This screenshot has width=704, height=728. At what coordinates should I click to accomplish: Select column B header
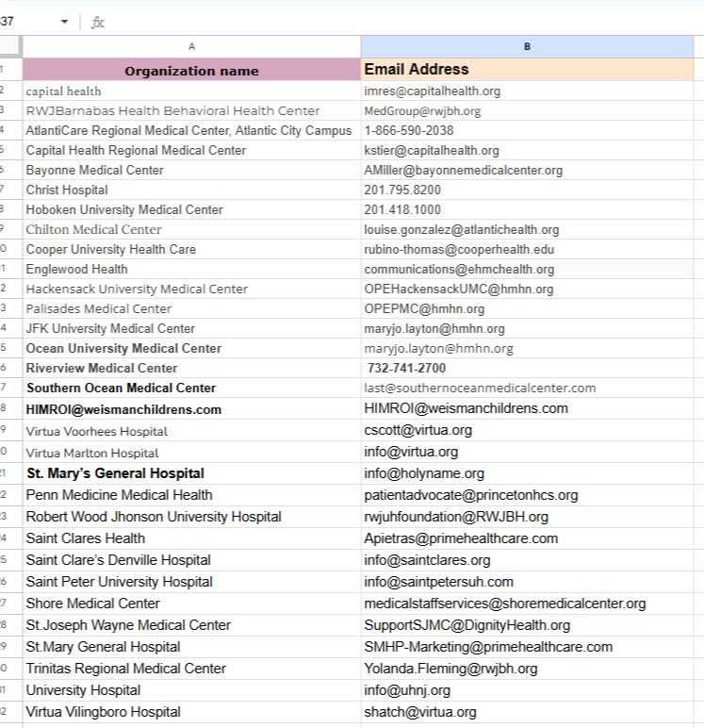(527, 46)
